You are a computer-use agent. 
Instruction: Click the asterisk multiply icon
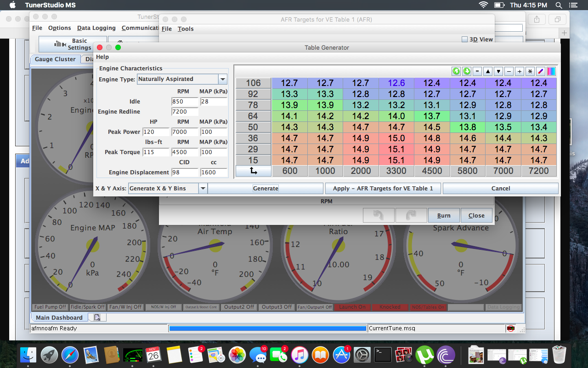[530, 71]
